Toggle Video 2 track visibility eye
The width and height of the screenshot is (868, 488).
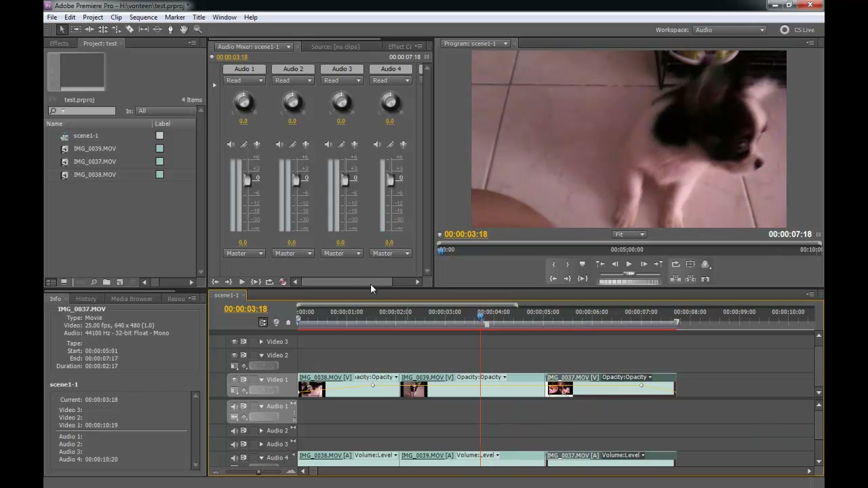tap(235, 355)
